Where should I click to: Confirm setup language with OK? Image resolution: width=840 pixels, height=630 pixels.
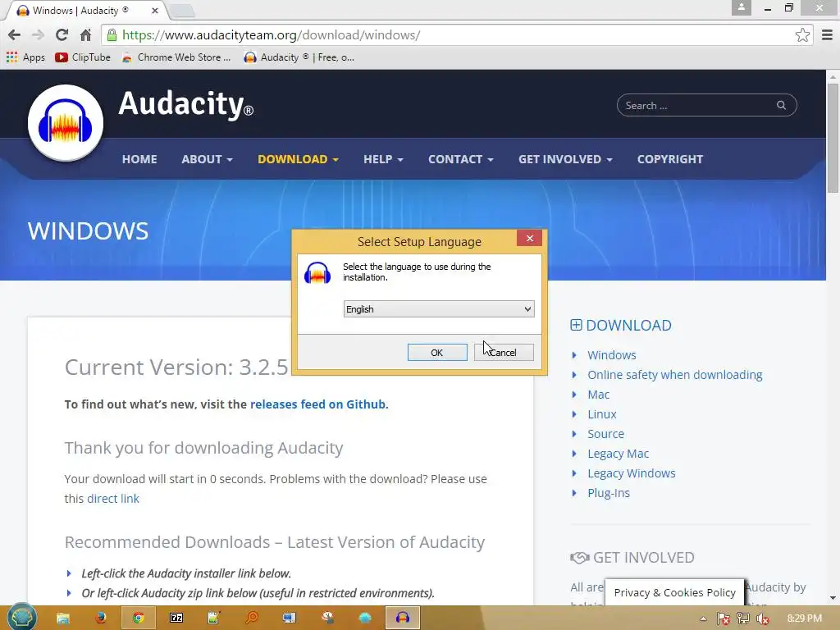tap(437, 353)
